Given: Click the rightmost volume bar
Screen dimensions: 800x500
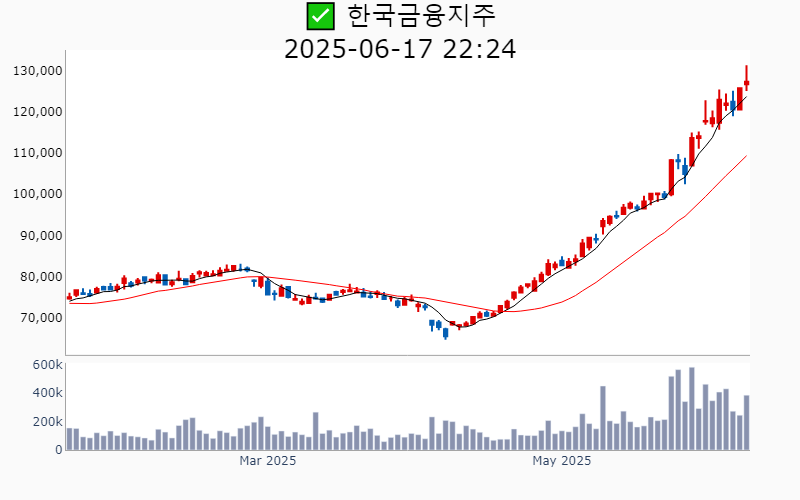Looking at the screenshot, I should pyautogui.click(x=746, y=422).
